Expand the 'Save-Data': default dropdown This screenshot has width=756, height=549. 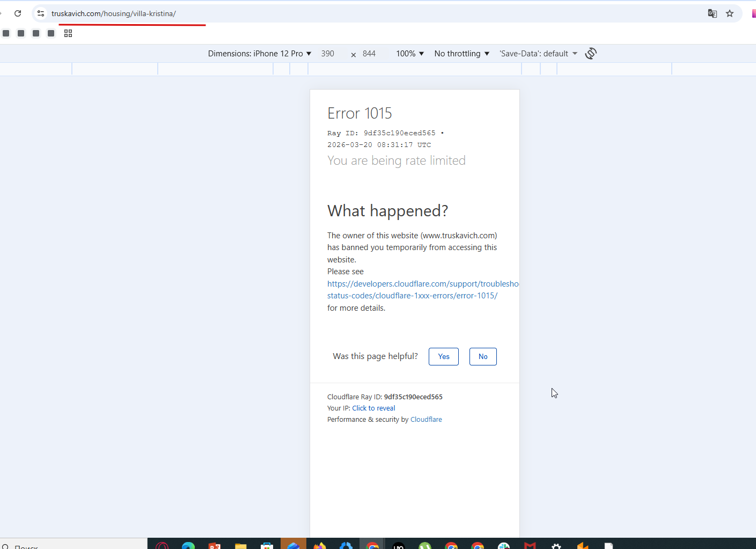(x=538, y=54)
